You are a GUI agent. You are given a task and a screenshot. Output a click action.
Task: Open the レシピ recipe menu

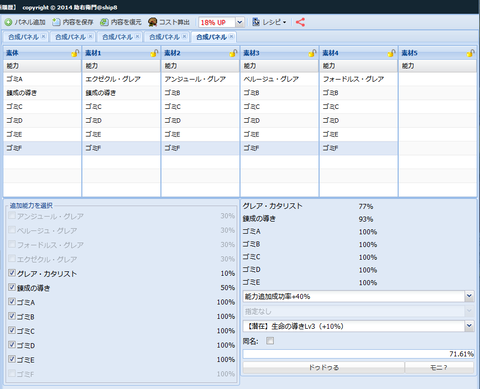pos(269,22)
